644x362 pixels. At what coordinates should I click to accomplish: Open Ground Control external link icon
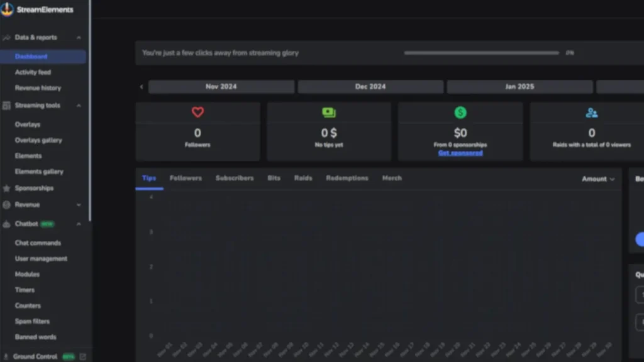(x=83, y=357)
